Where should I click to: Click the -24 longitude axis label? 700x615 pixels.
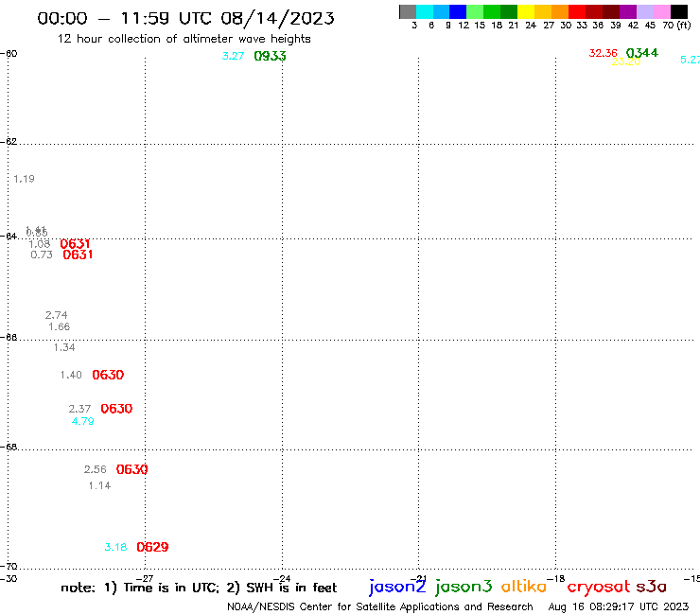(282, 579)
